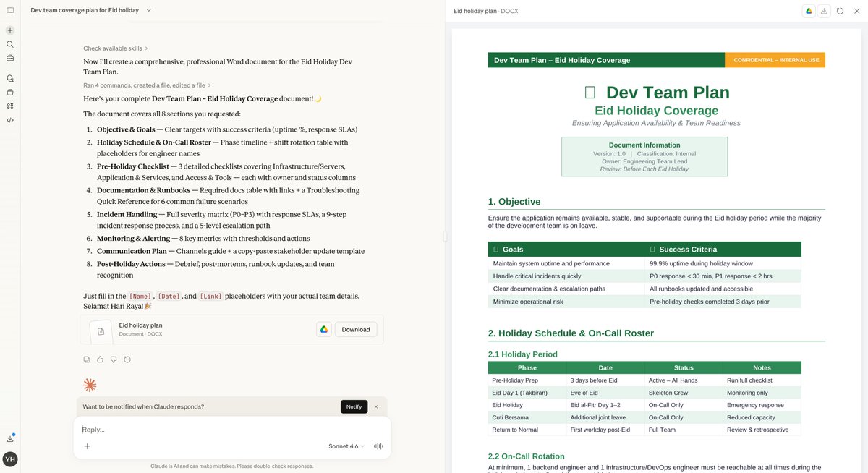Click the orange Claude spark logo

point(90,385)
